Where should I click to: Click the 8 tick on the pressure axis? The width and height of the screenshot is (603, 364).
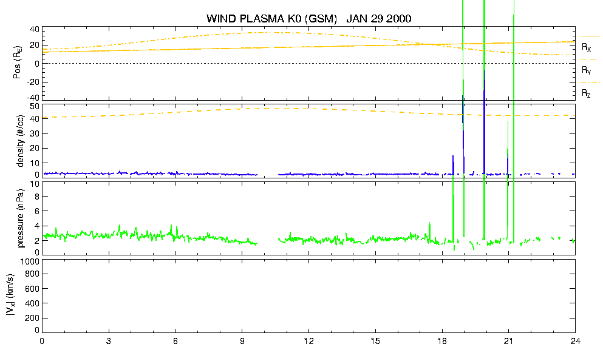(37, 197)
